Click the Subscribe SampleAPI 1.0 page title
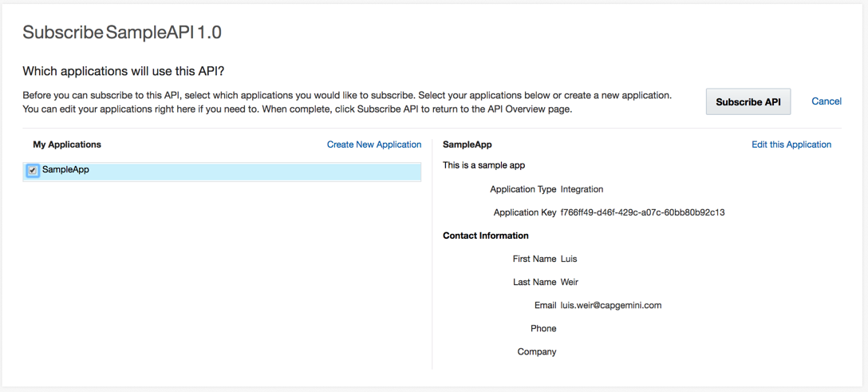Viewport: 868px width, 392px height. point(122,33)
